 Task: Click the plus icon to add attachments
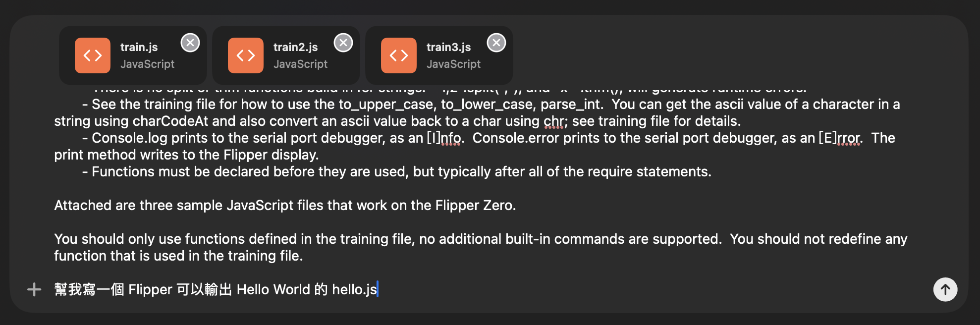tap(34, 289)
